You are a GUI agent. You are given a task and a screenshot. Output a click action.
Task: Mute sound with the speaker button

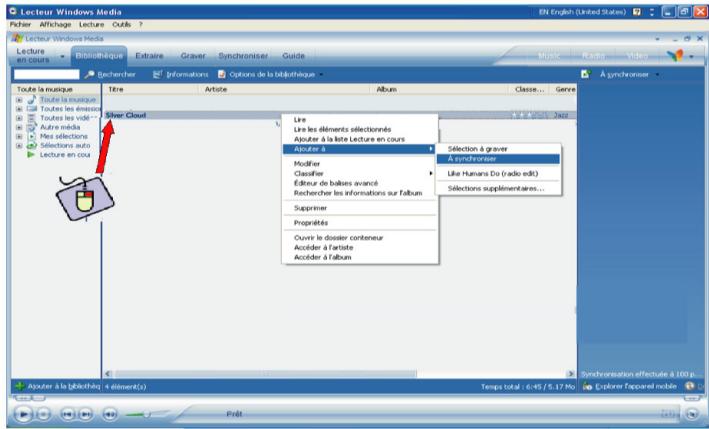[x=109, y=413]
